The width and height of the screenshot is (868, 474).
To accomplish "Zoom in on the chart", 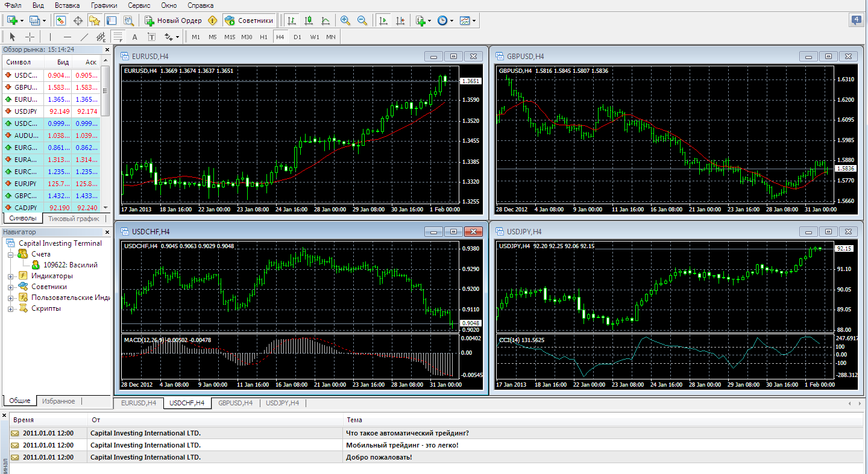I will coord(345,20).
